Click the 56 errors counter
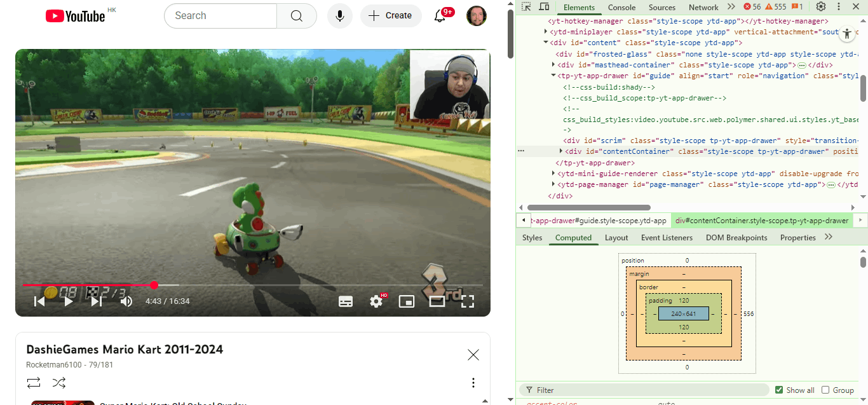This screenshot has width=868, height=405. tap(752, 7)
